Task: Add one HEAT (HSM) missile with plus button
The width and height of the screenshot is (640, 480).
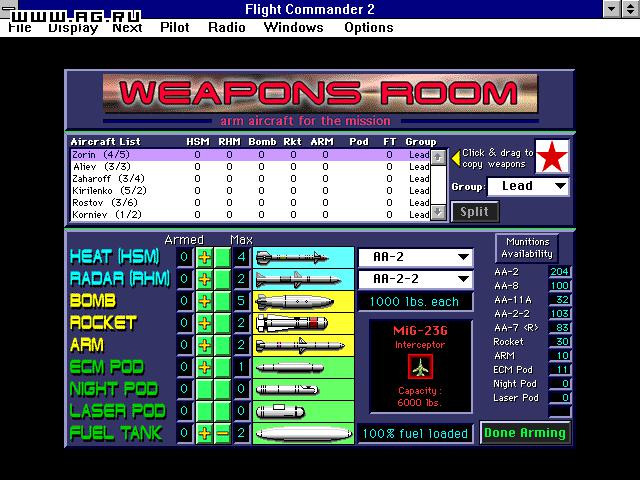Action: [204, 258]
